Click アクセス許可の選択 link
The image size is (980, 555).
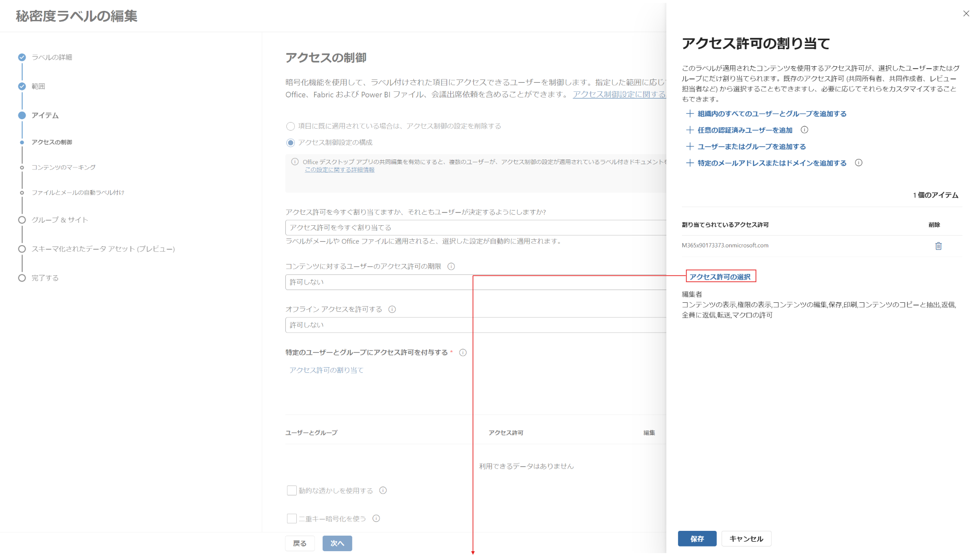point(720,277)
